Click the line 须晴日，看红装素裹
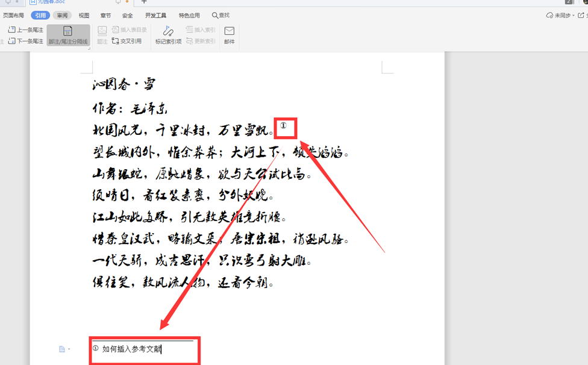588x365 pixels. tap(148, 195)
